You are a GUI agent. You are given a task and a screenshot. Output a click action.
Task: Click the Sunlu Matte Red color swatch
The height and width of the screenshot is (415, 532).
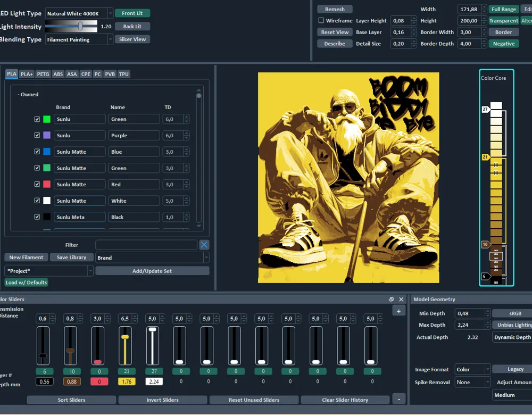[x=47, y=184]
